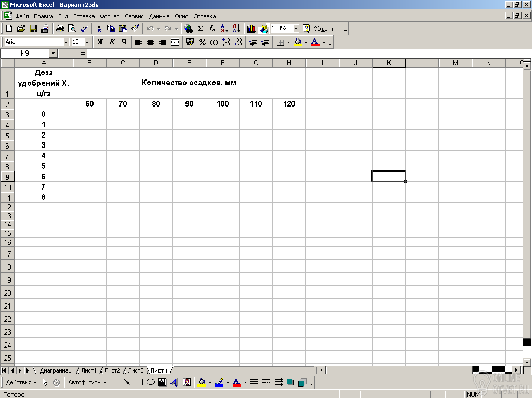
Task: Apply percent style formatting
Action: 202,42
